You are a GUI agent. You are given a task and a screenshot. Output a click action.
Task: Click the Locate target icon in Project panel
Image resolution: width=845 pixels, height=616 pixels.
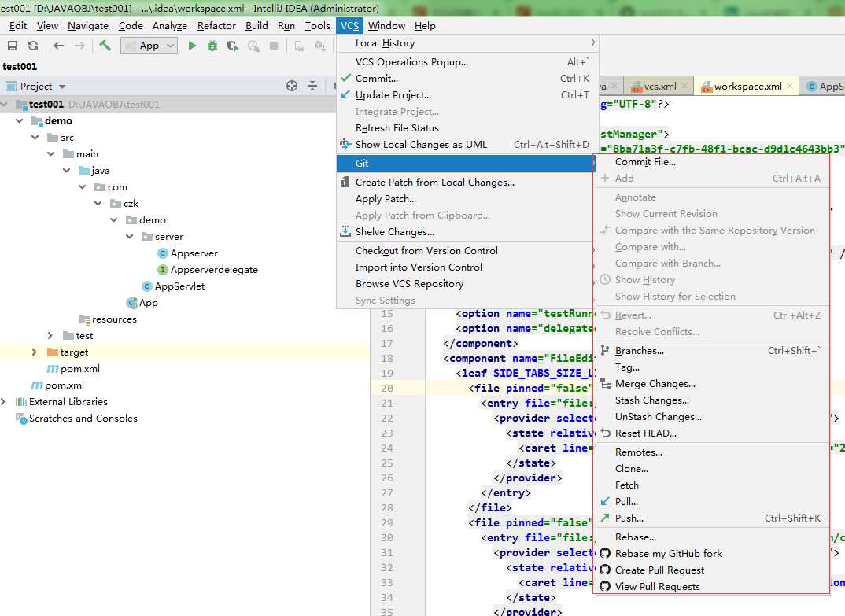pos(292,86)
